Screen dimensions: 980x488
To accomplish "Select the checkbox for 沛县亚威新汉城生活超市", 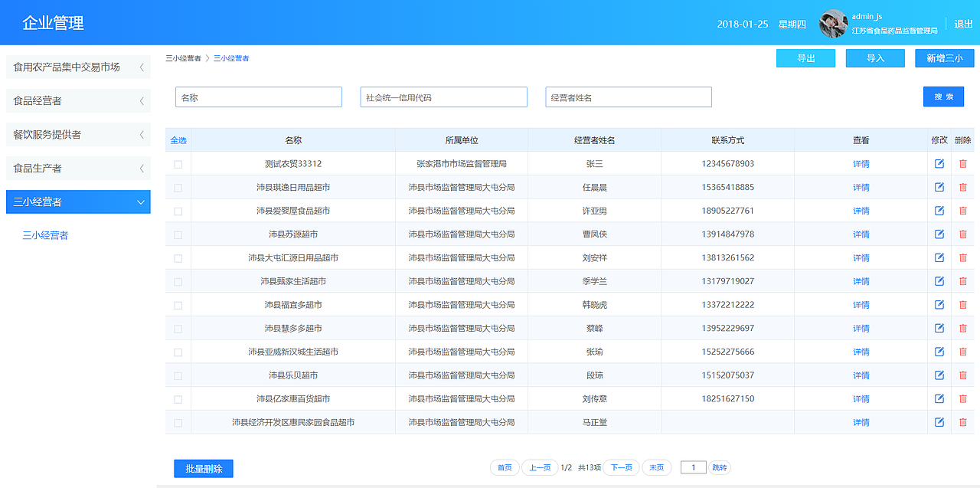I will (x=178, y=352).
